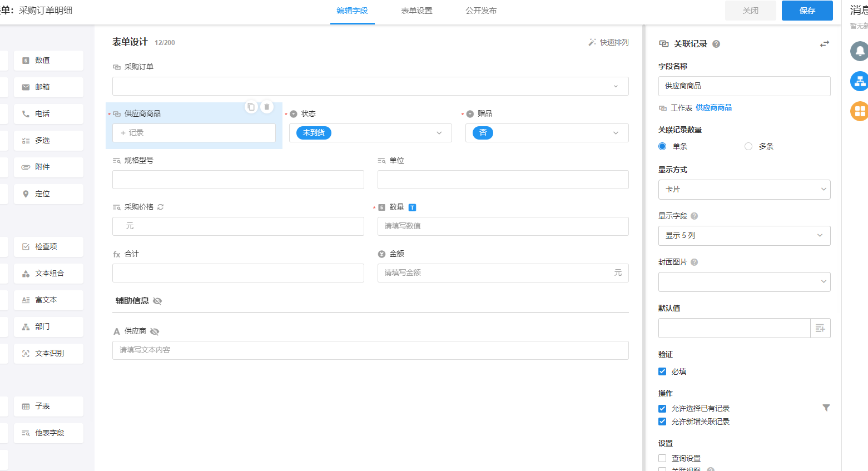868x471 pixels.
Task: Click the help icon next to 显示字段
Action: click(695, 216)
